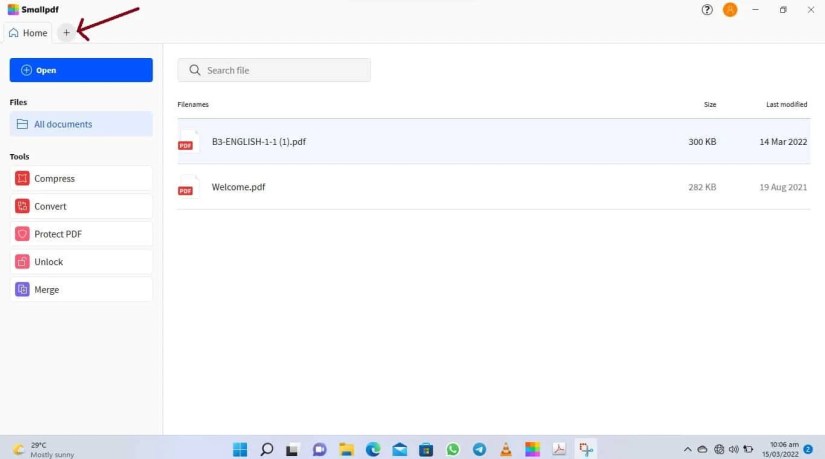Open the orange user account avatar
825x459 pixels.
730,9
